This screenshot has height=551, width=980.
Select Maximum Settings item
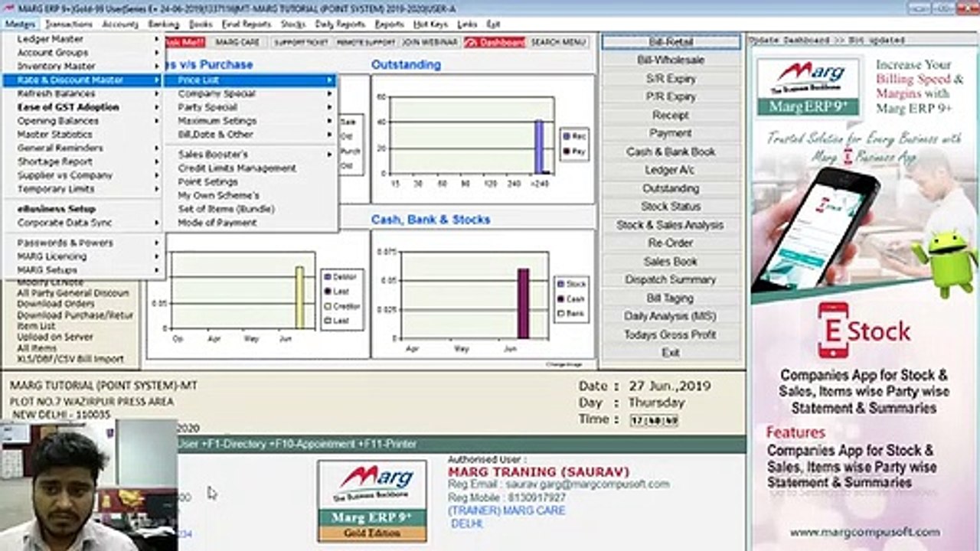coord(250,121)
